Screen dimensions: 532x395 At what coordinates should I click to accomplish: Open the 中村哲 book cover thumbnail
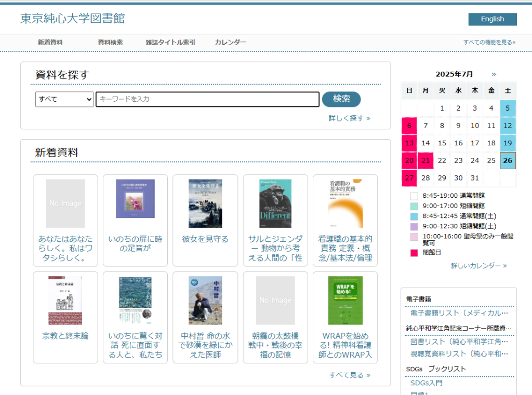click(x=205, y=301)
